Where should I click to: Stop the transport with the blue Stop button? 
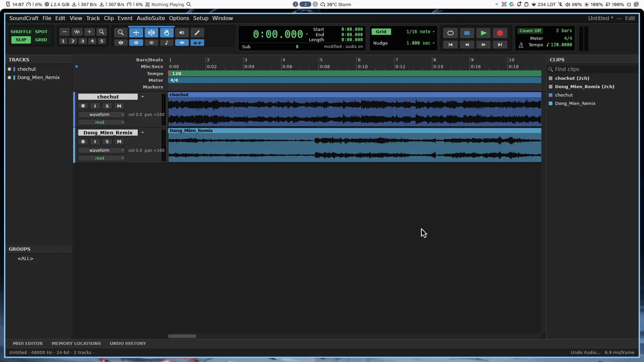coord(467,33)
